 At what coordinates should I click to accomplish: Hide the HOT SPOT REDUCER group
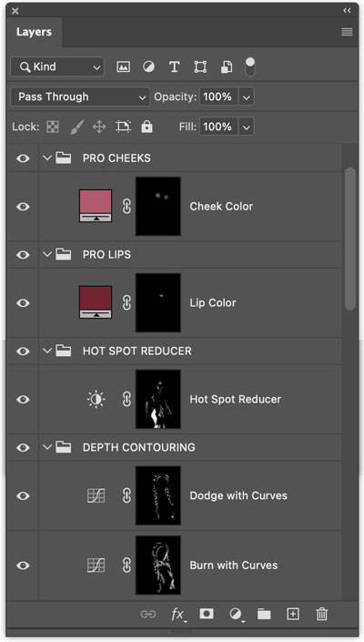click(x=23, y=351)
